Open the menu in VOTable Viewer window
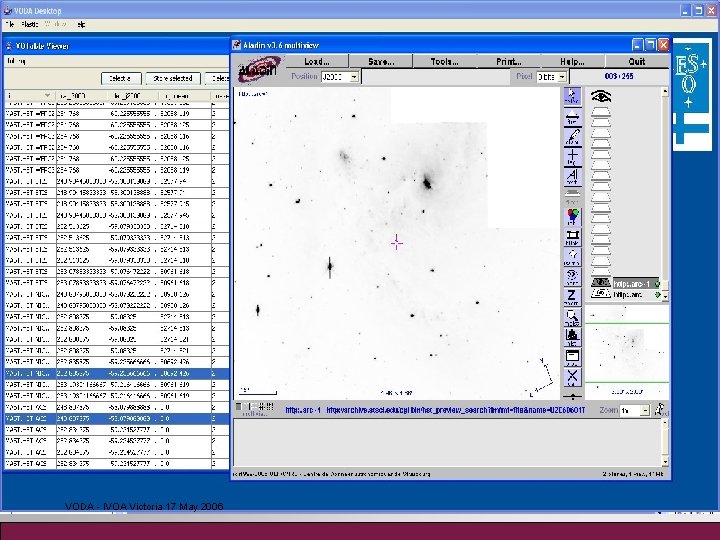This screenshot has height=540, width=720. [17, 61]
